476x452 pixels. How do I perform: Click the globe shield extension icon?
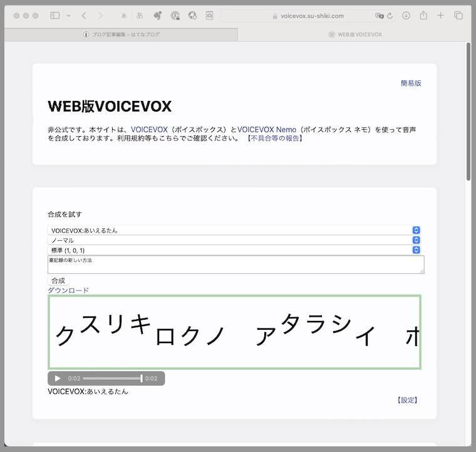[x=192, y=16]
